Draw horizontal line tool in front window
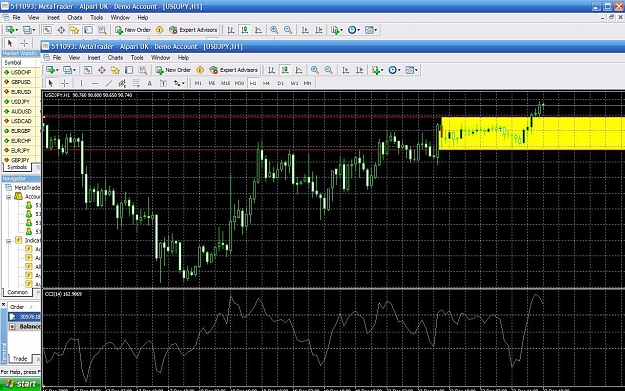 [x=95, y=83]
